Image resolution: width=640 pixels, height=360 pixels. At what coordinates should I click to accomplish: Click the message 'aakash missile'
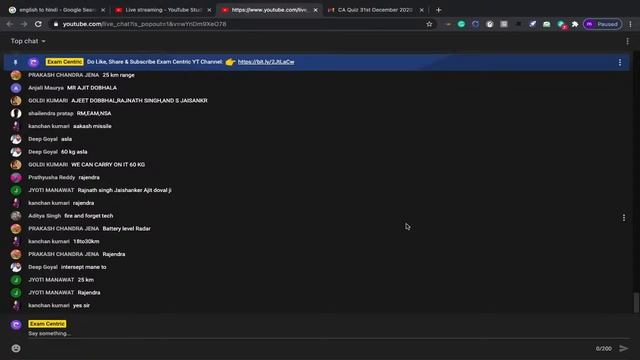tap(92, 126)
